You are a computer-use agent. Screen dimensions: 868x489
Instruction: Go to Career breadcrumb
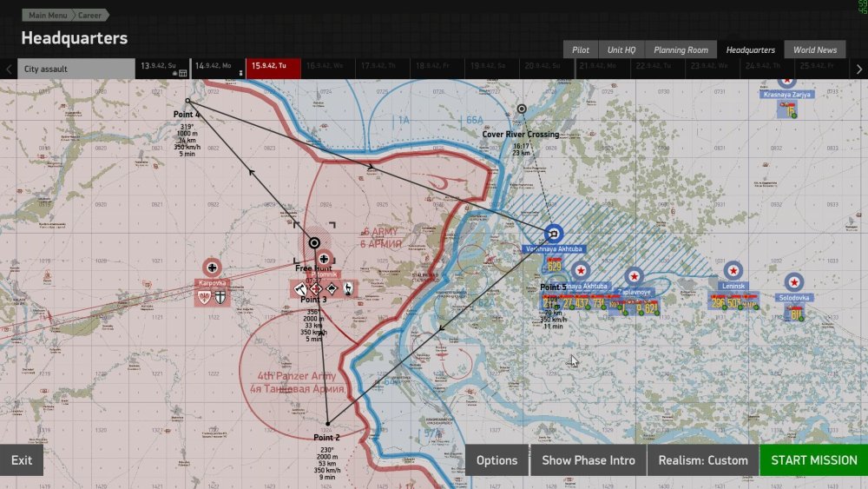click(89, 15)
